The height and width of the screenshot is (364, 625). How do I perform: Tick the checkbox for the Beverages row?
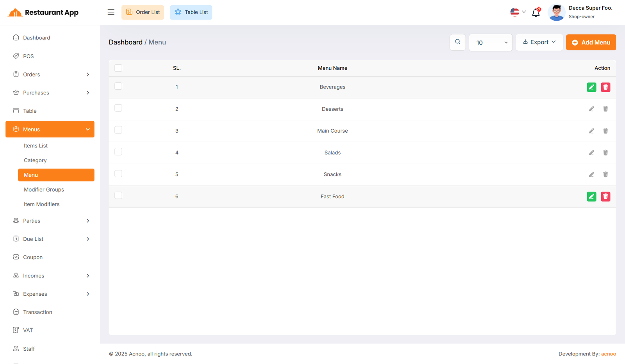pyautogui.click(x=118, y=86)
